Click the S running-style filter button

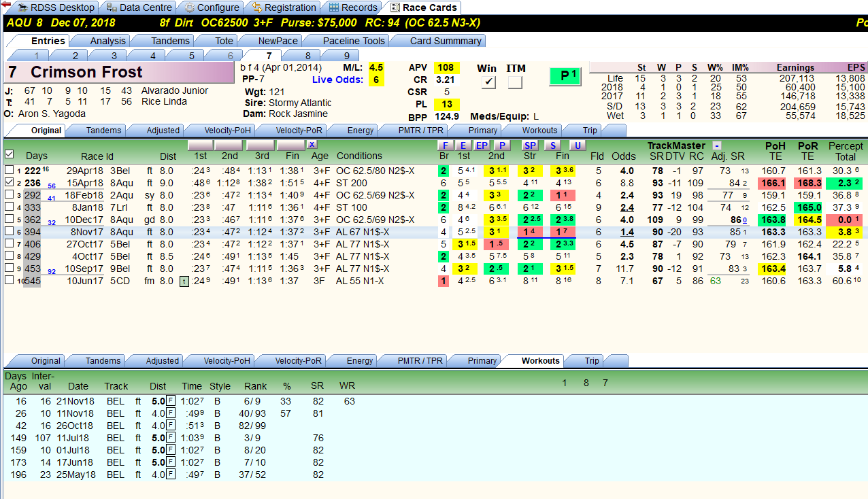[x=552, y=145]
